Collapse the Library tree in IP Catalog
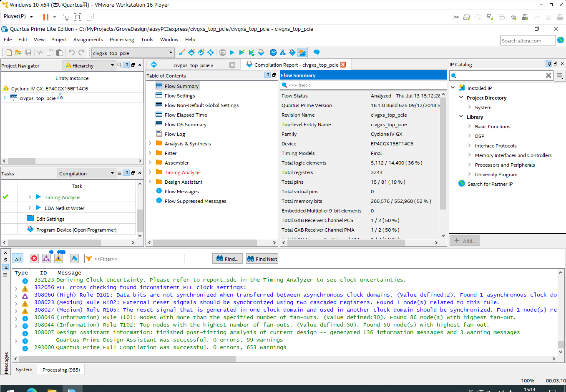 pyautogui.click(x=461, y=117)
